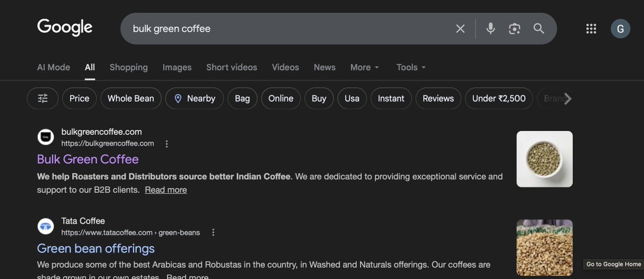The image size is (644, 279).
Task: Switch to AI Mode tab
Action: (x=53, y=67)
